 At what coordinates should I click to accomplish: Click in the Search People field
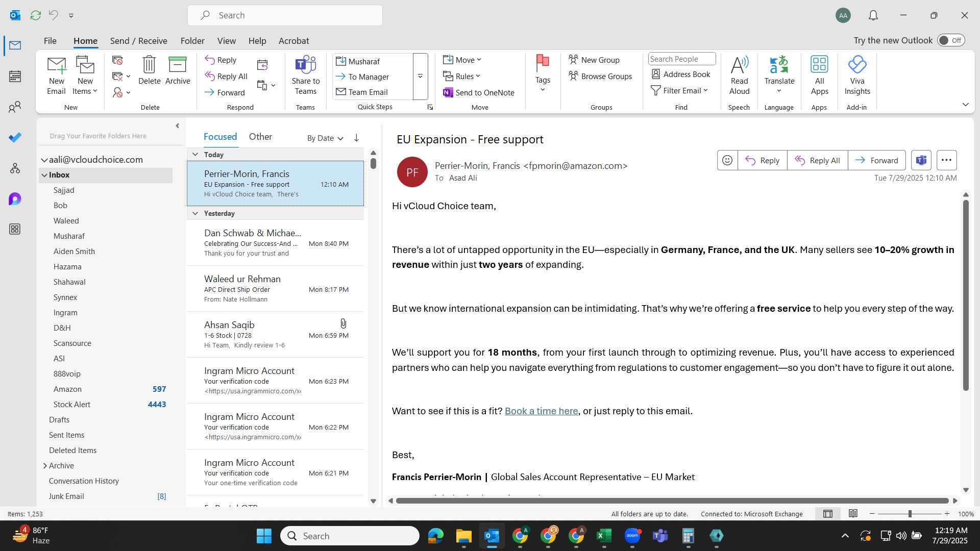click(x=681, y=59)
